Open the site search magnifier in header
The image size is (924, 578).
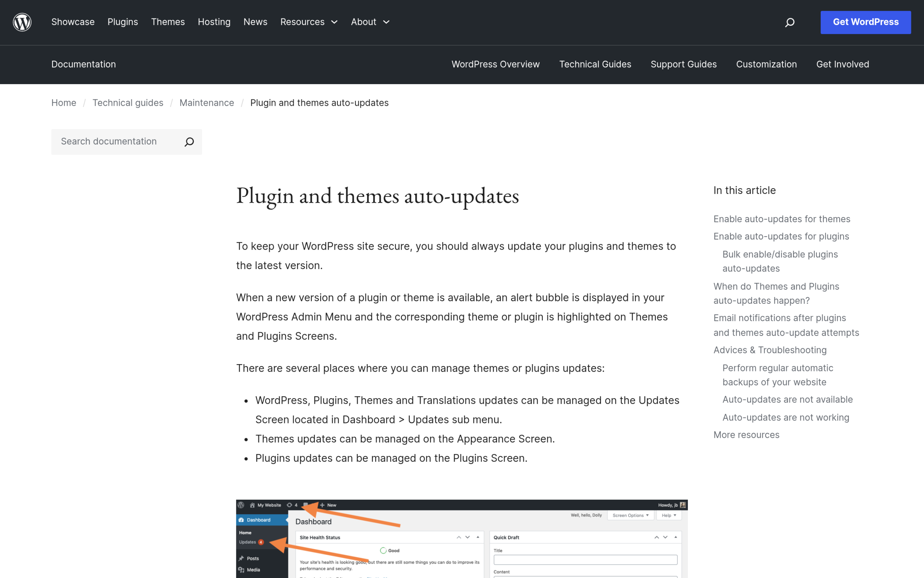790,22
